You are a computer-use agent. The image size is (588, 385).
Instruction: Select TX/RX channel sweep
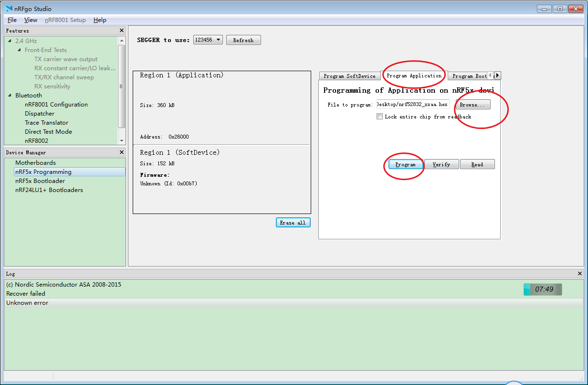click(x=64, y=77)
